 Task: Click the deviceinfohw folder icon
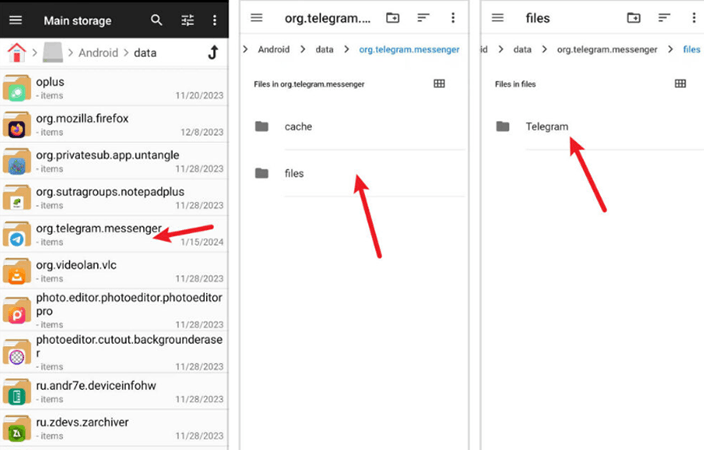pos(17,392)
